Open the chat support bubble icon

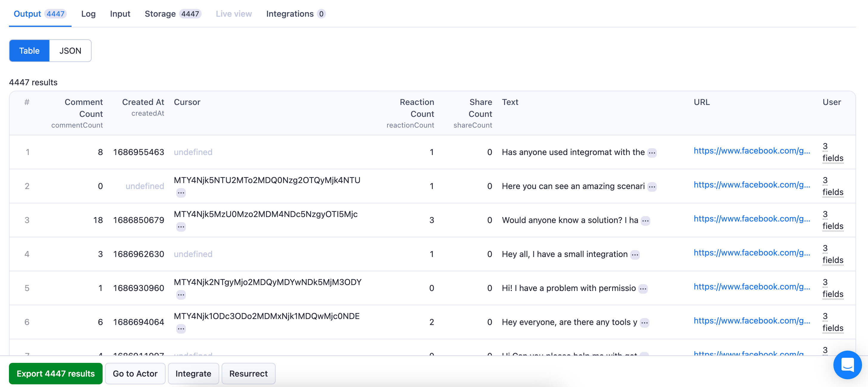coord(847,365)
